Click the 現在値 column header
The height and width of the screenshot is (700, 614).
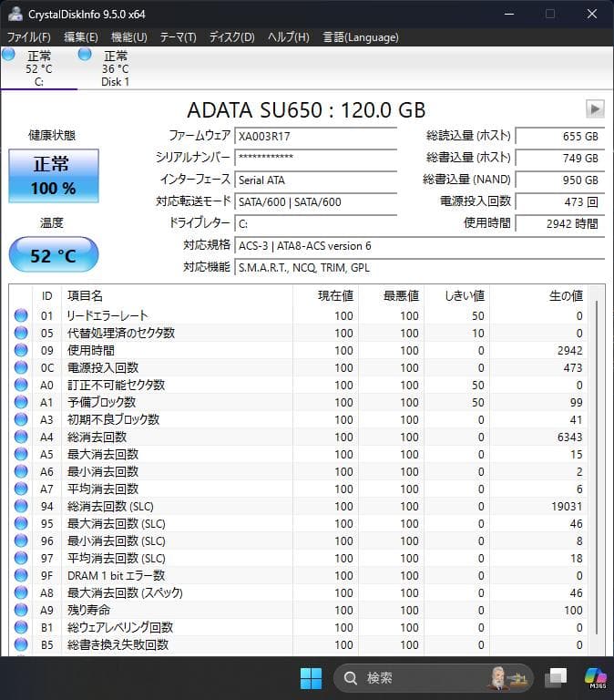325,295
